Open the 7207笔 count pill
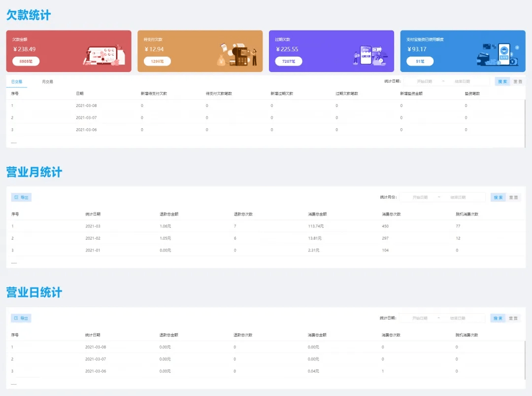 (288, 61)
